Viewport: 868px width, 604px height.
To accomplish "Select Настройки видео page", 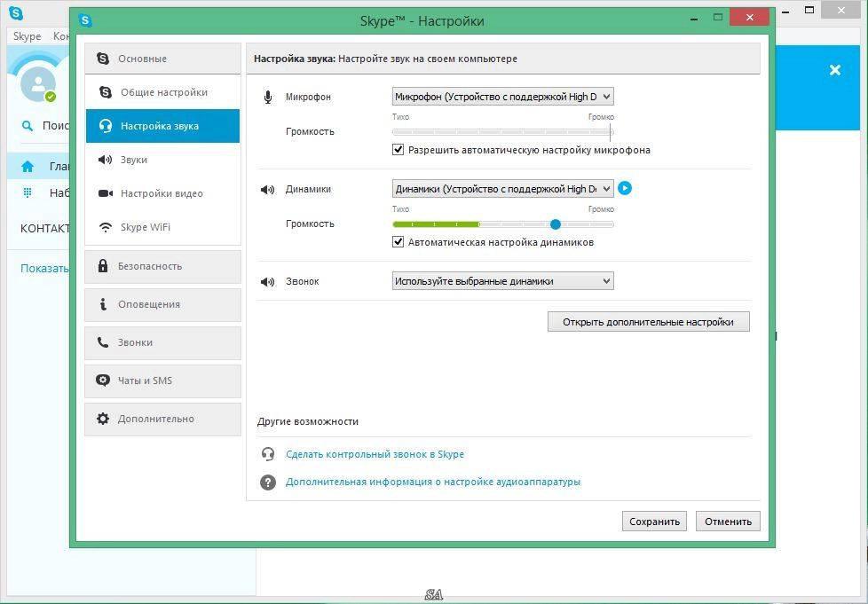I will coord(162,193).
